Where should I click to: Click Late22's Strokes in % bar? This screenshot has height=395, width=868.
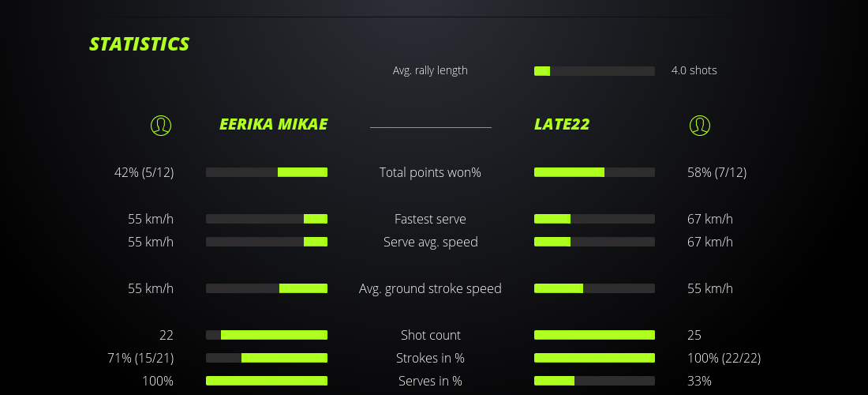pyautogui.click(x=594, y=358)
